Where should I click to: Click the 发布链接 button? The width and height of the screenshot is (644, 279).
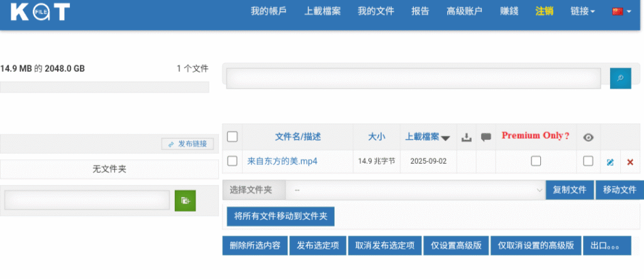(x=187, y=144)
